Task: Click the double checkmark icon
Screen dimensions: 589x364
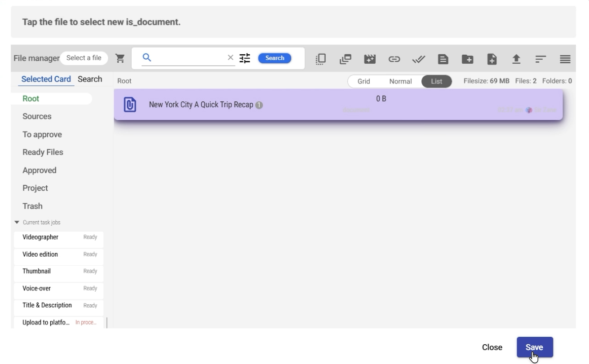Action: tap(418, 59)
